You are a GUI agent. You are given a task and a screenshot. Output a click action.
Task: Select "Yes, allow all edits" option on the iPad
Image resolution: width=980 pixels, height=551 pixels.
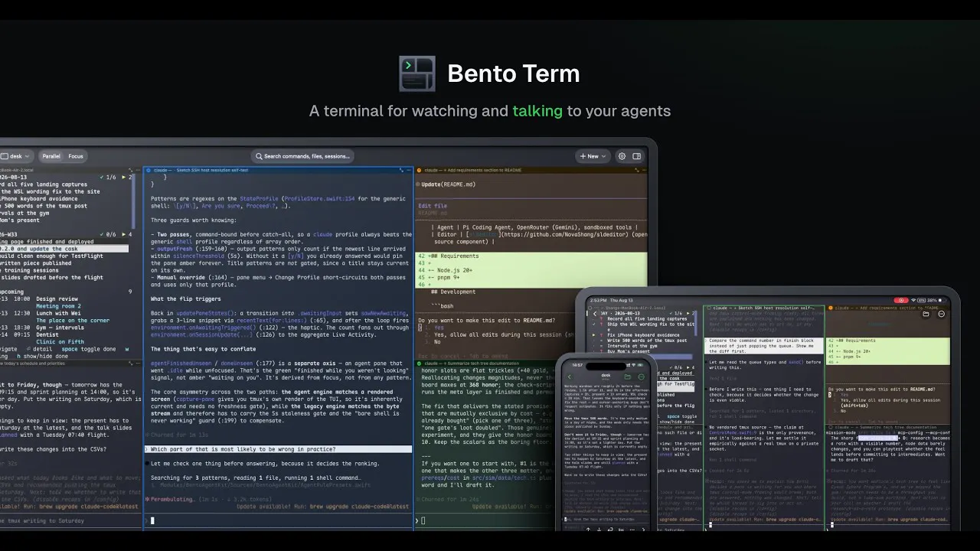tap(890, 401)
